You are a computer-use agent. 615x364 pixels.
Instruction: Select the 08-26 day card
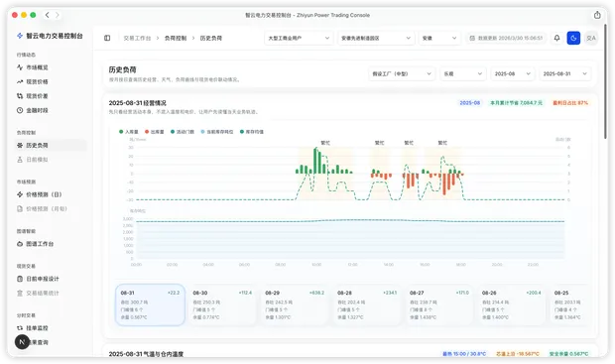pyautogui.click(x=511, y=304)
